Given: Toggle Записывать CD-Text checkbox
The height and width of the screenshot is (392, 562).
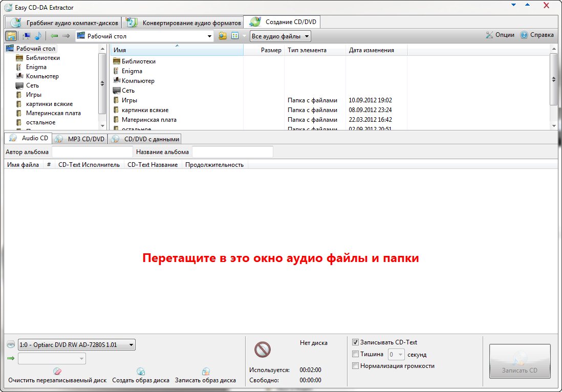Looking at the screenshot, I should click(356, 342).
